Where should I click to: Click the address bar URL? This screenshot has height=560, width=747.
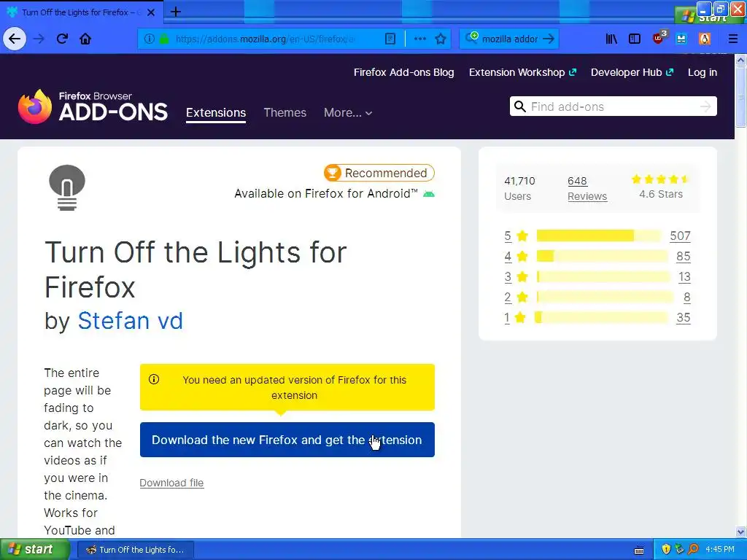266,39
